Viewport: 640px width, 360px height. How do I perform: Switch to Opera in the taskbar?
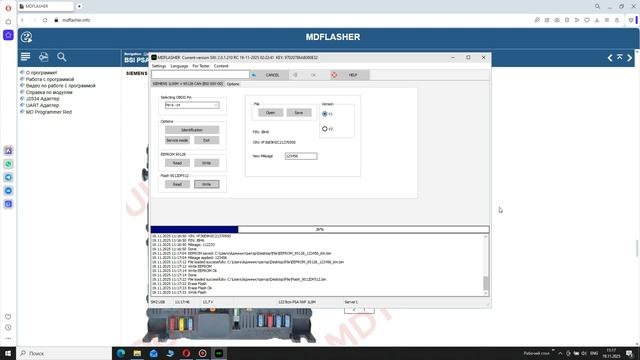(x=186, y=353)
